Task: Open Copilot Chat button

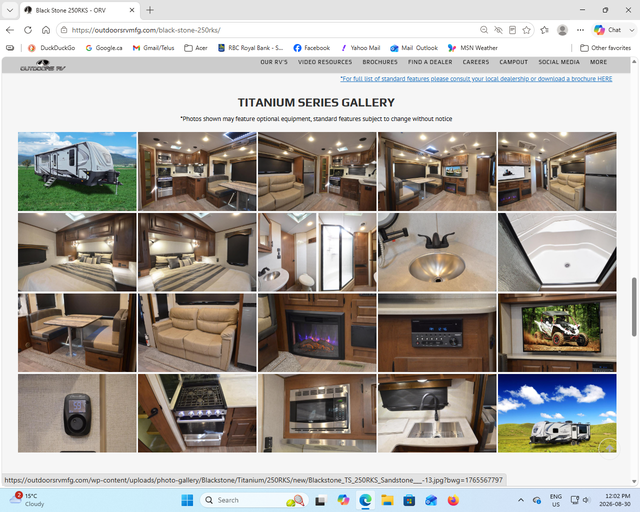Action: (607, 30)
